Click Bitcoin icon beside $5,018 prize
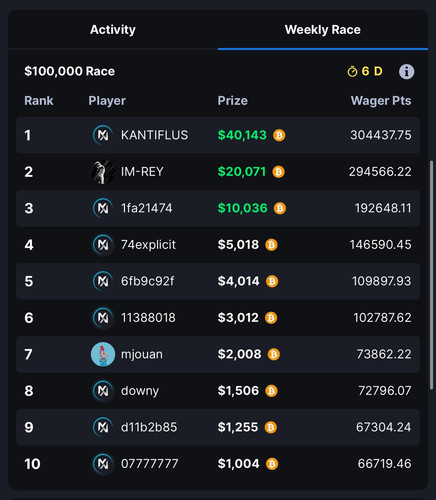 [x=271, y=245]
